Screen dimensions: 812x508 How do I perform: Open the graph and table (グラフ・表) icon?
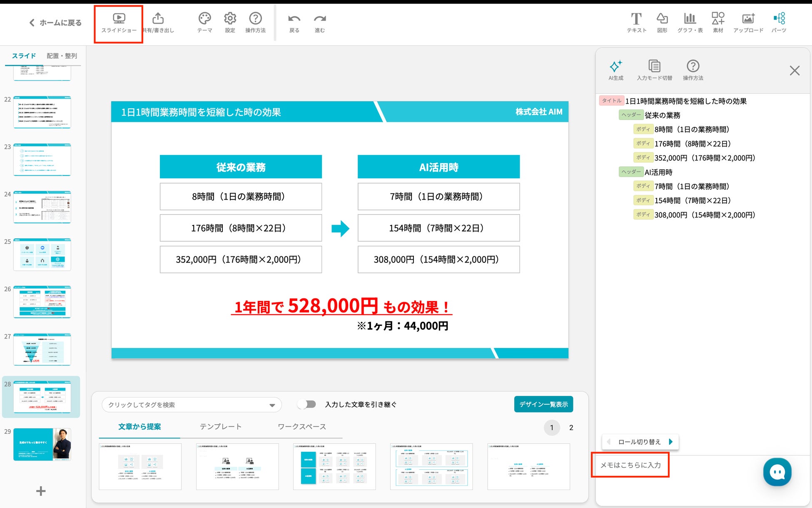[x=690, y=19]
